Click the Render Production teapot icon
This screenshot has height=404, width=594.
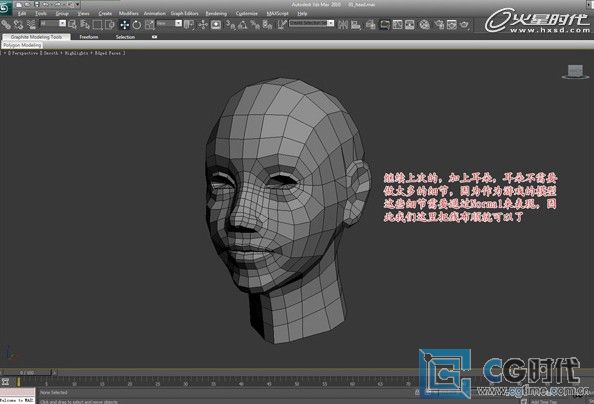point(464,25)
